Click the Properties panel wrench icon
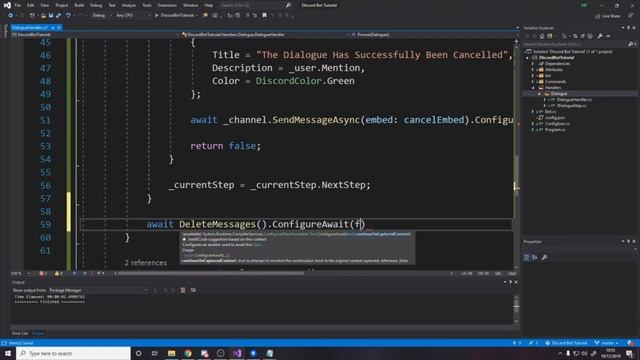640x360 pixels. coord(544,258)
